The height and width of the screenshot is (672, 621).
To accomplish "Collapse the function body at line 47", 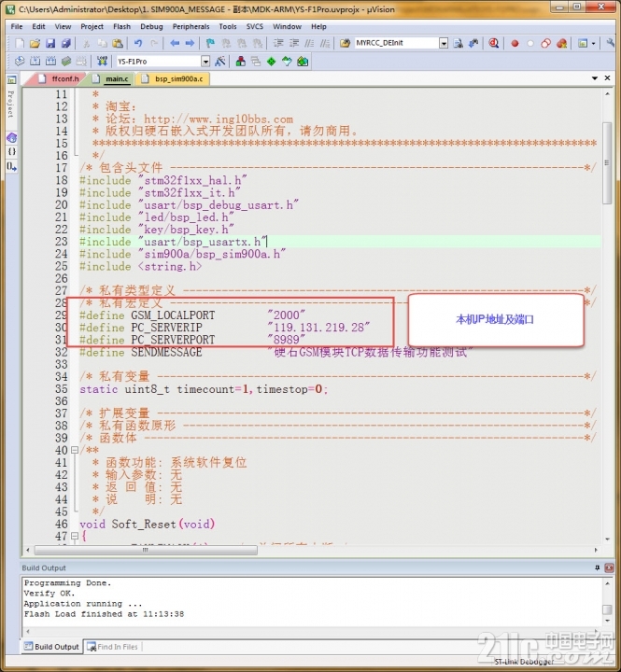I will 74,536.
